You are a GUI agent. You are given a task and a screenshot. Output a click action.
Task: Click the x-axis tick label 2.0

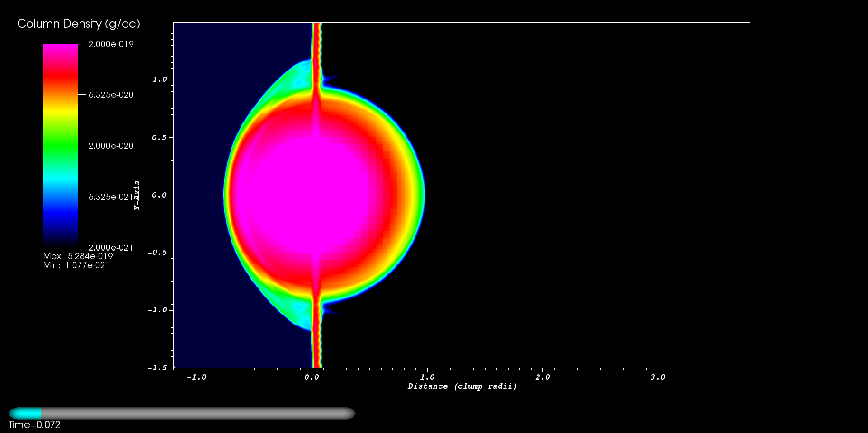click(x=542, y=377)
